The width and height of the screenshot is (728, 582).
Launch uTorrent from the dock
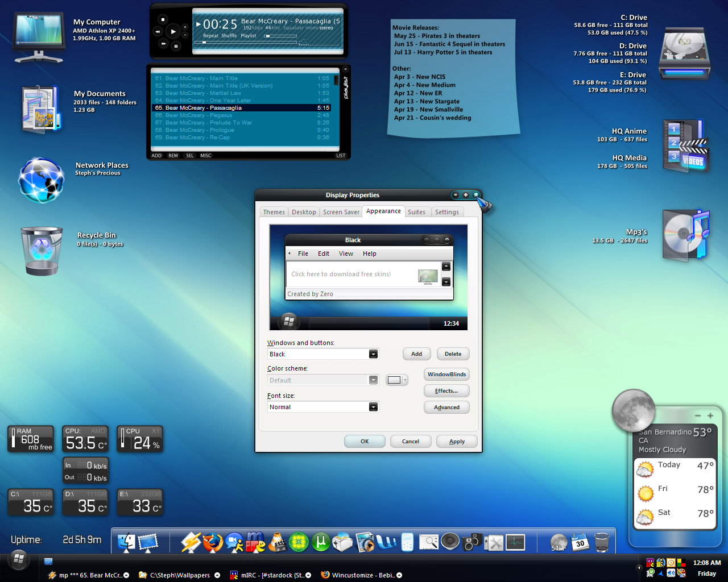point(321,542)
